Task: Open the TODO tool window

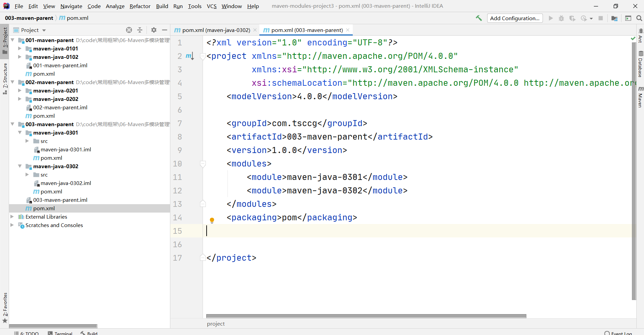Action: [x=26, y=333]
